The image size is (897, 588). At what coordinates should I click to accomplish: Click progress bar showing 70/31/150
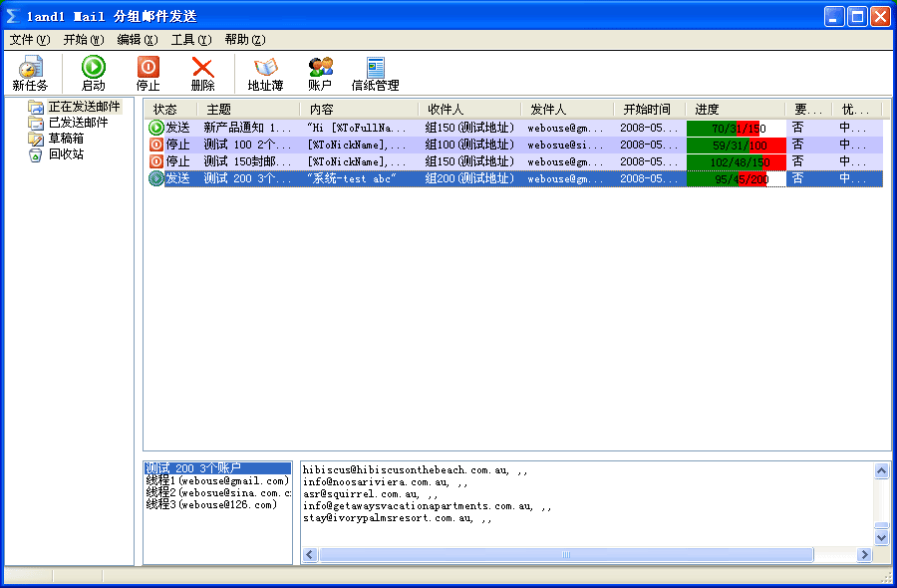[x=737, y=129]
